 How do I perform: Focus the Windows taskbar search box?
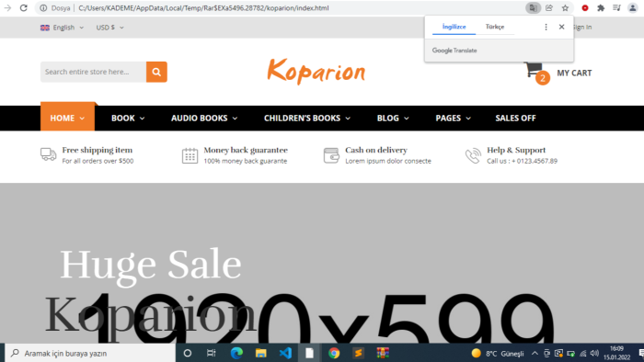90,353
